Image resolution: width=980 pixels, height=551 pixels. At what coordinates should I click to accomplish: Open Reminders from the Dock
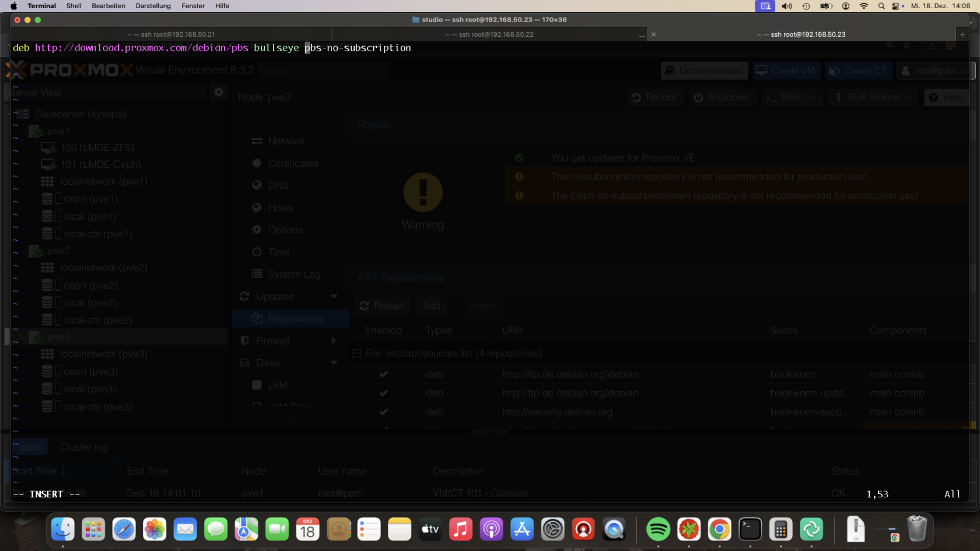pyautogui.click(x=369, y=529)
